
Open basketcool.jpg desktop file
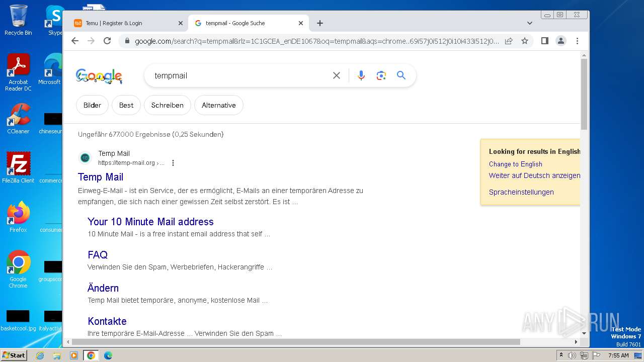[18, 320]
